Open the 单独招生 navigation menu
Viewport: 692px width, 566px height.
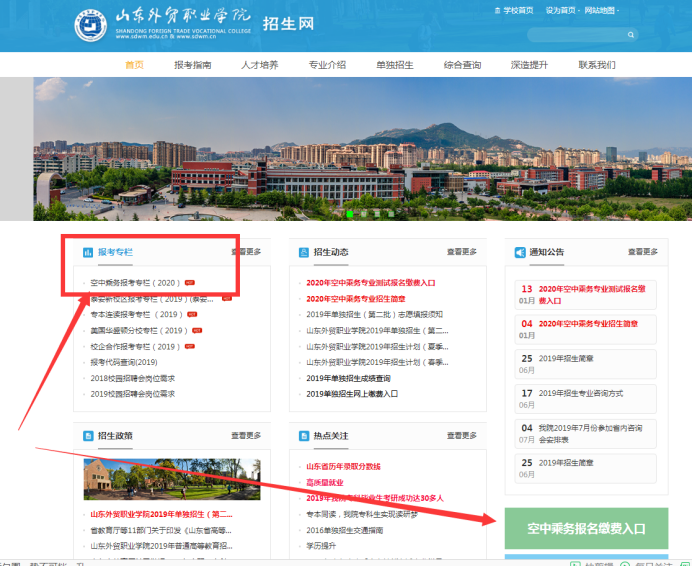point(394,65)
